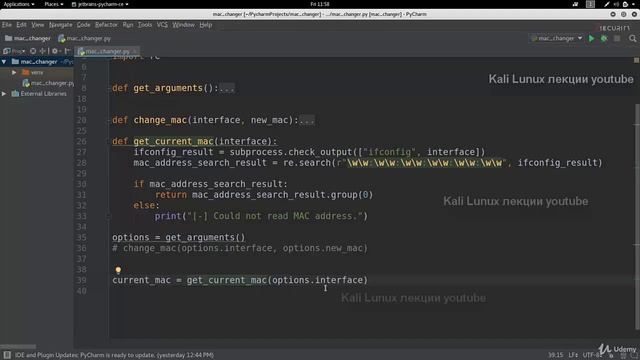Image resolution: width=640 pixels, height=360 pixels.
Task: Place cursor in get_current_mac function name on line 26
Action: [173, 141]
